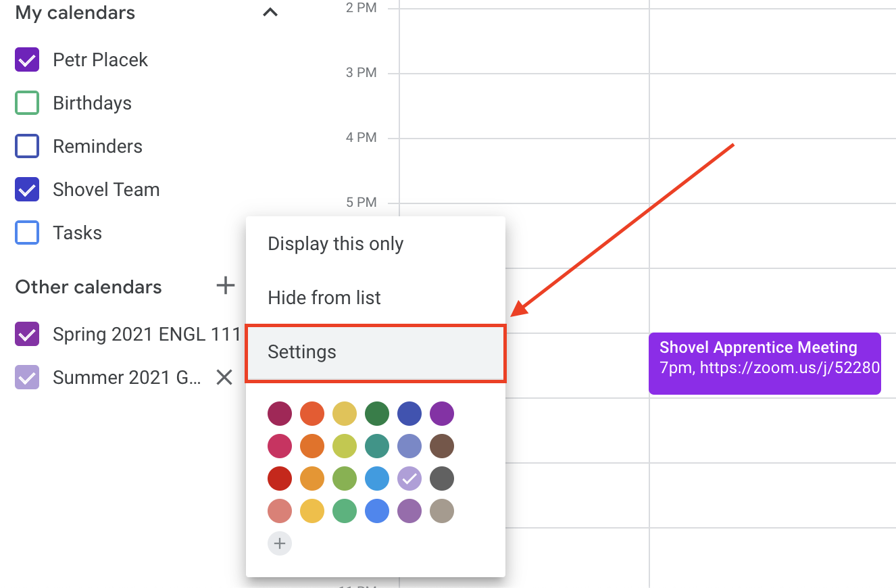
Task: Choose Display this only from the menu
Action: [x=376, y=244]
